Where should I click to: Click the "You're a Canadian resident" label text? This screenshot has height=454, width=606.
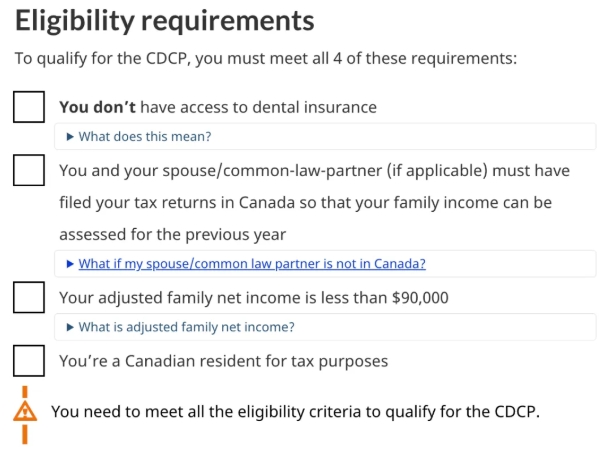click(223, 360)
